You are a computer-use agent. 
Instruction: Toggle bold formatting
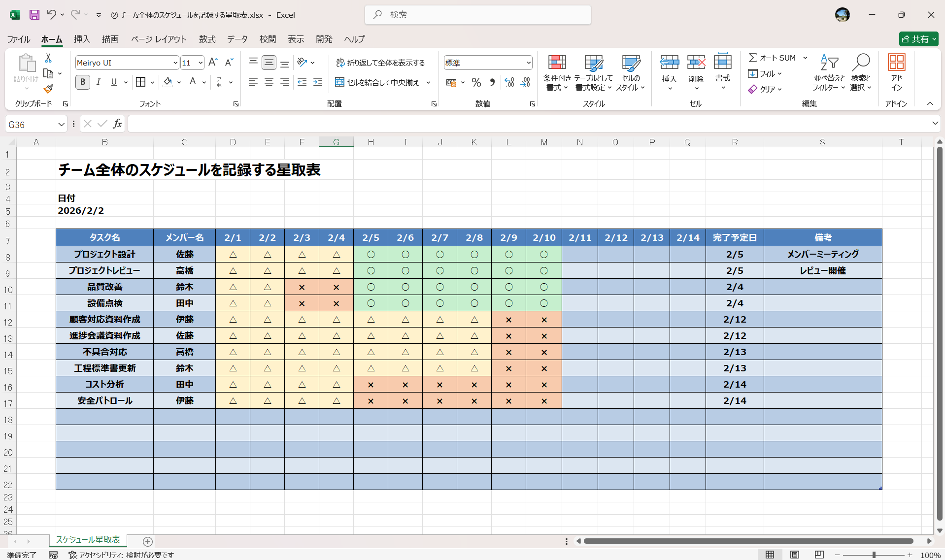pos(82,82)
